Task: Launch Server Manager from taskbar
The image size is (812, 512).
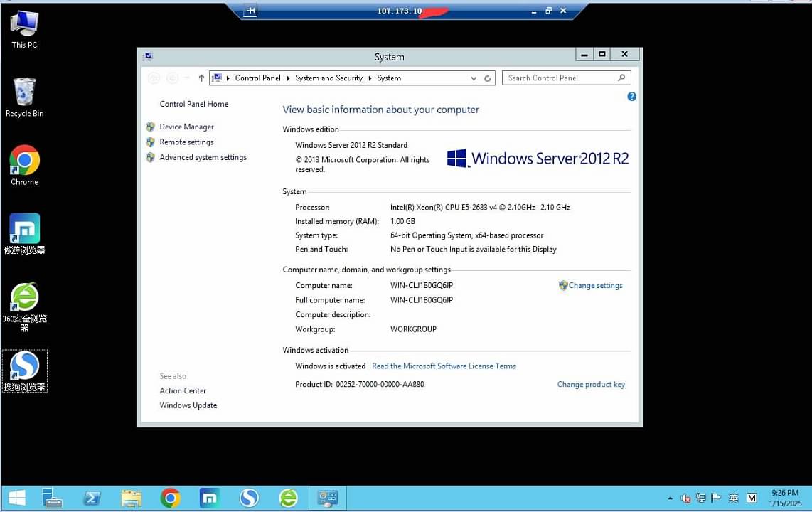Action: click(x=52, y=498)
